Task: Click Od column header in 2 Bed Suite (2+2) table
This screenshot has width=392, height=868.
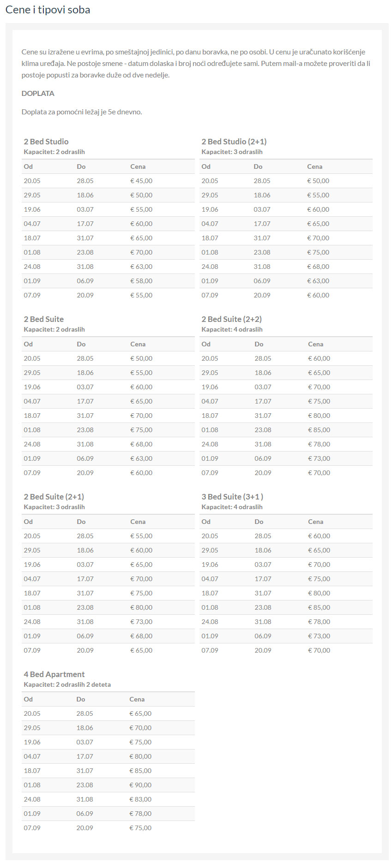Action: pyautogui.click(x=206, y=344)
